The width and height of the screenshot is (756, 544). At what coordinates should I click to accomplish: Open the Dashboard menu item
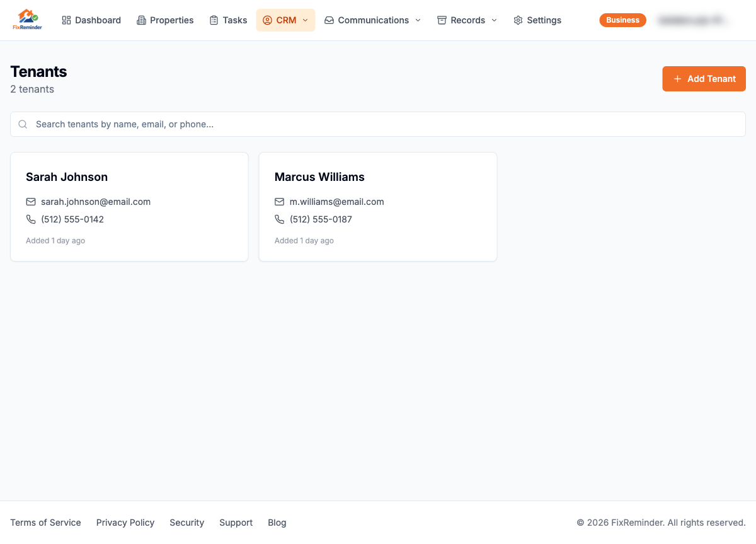(91, 20)
